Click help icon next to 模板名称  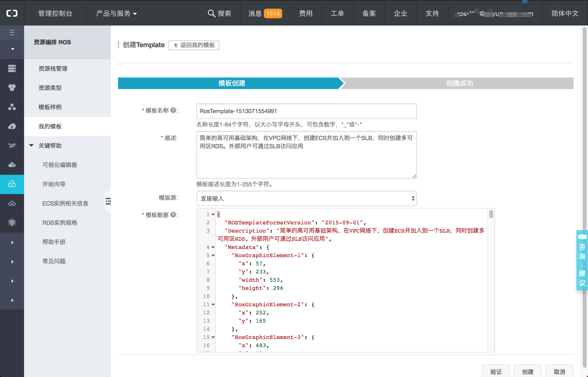tap(173, 110)
